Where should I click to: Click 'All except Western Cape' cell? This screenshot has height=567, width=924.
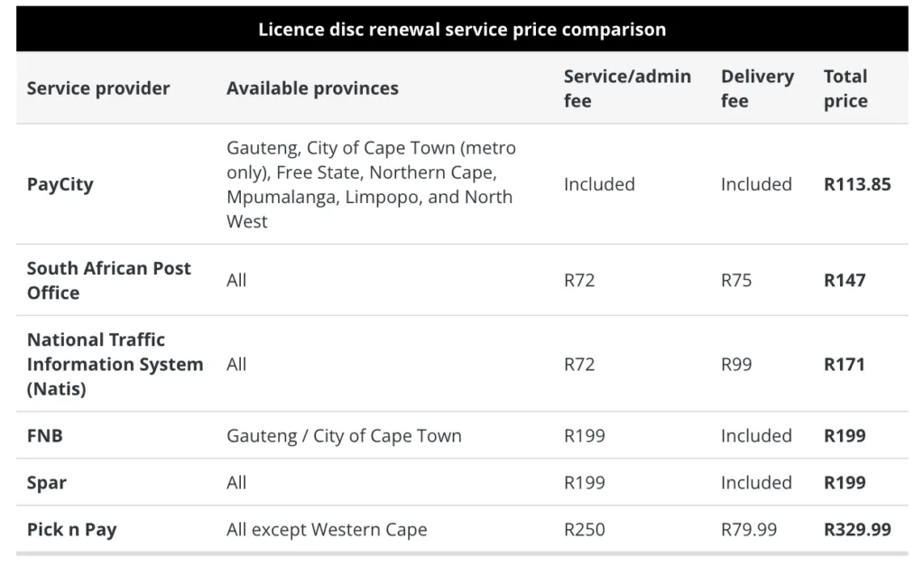click(327, 529)
